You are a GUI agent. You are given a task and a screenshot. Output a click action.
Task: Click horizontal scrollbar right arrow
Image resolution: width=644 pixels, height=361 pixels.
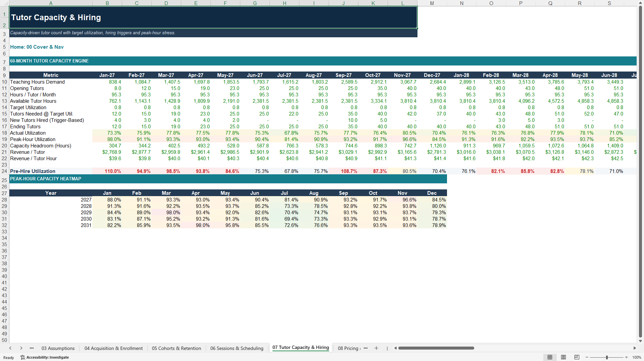click(635, 348)
